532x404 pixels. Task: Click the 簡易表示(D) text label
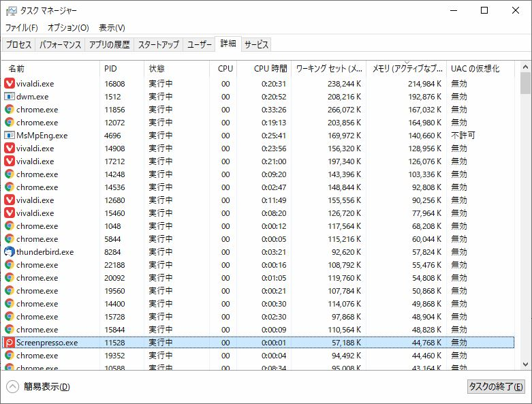pos(46,387)
